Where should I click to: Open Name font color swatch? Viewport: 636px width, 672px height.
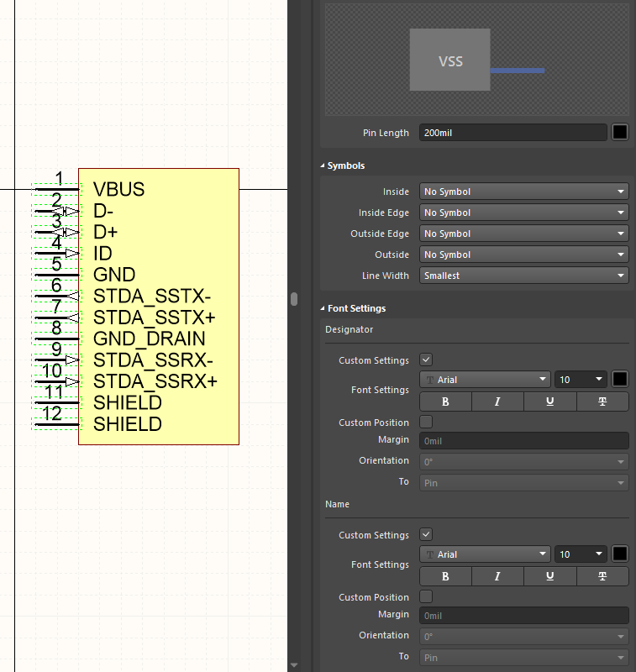[620, 554]
